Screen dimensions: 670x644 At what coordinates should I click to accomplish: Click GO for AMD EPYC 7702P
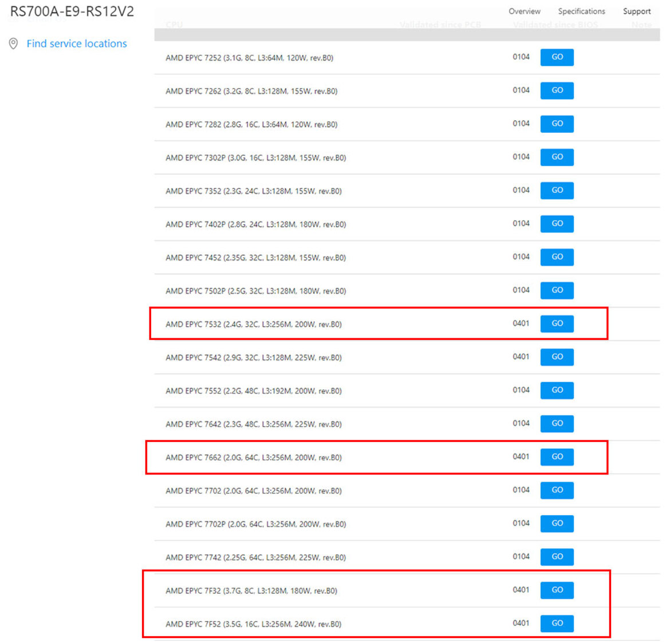point(557,524)
